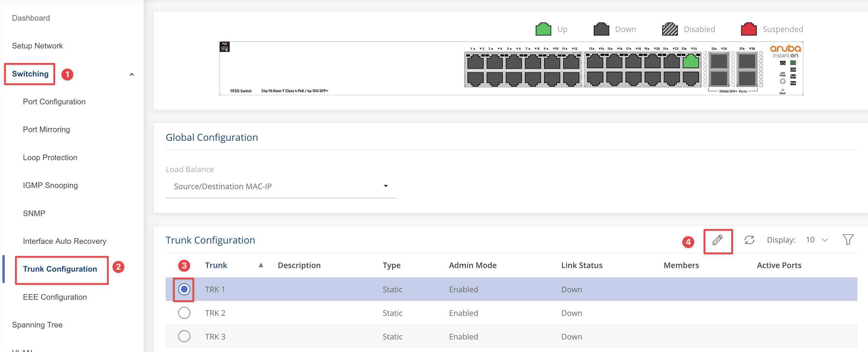868x352 pixels.
Task: Select port 5 on the switch diagram
Action: click(514, 62)
